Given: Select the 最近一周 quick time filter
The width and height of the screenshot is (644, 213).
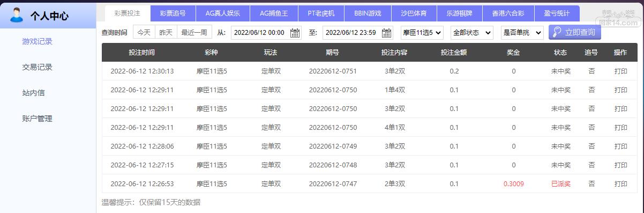Looking at the screenshot, I should (x=194, y=32).
